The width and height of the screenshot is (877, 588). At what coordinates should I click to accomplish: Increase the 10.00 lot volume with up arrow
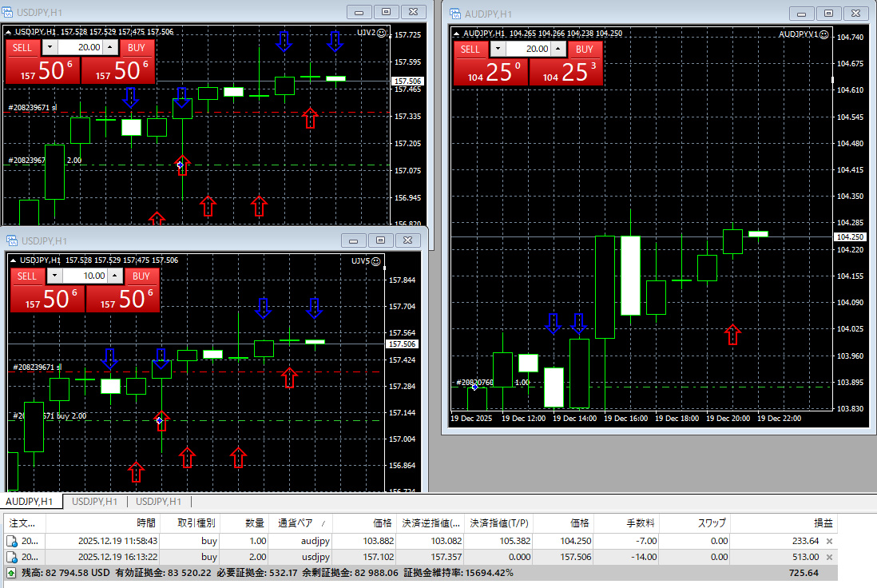pyautogui.click(x=113, y=276)
